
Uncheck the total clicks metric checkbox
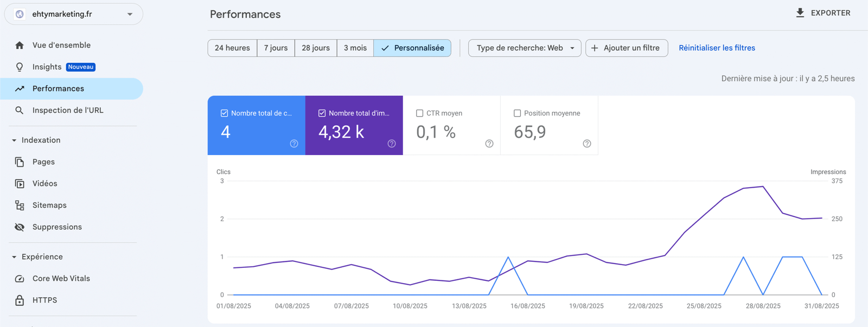tap(224, 113)
